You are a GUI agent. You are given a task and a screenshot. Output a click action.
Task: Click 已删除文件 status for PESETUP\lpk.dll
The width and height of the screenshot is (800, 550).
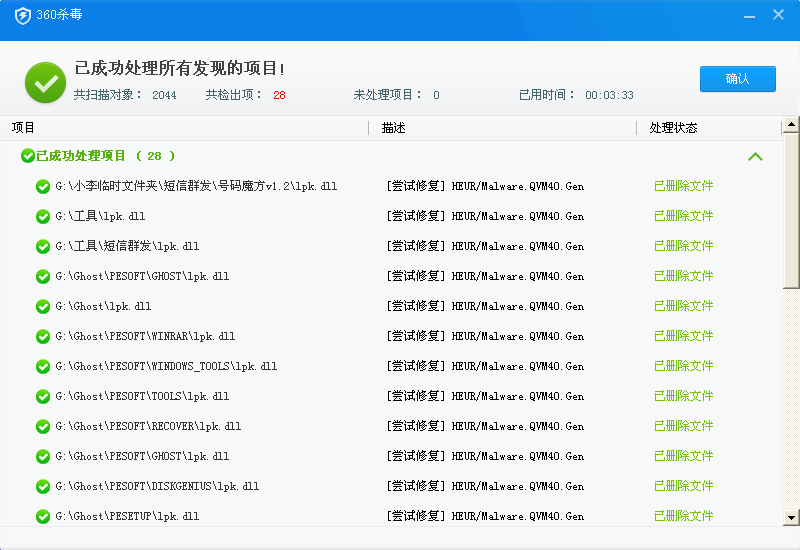684,516
